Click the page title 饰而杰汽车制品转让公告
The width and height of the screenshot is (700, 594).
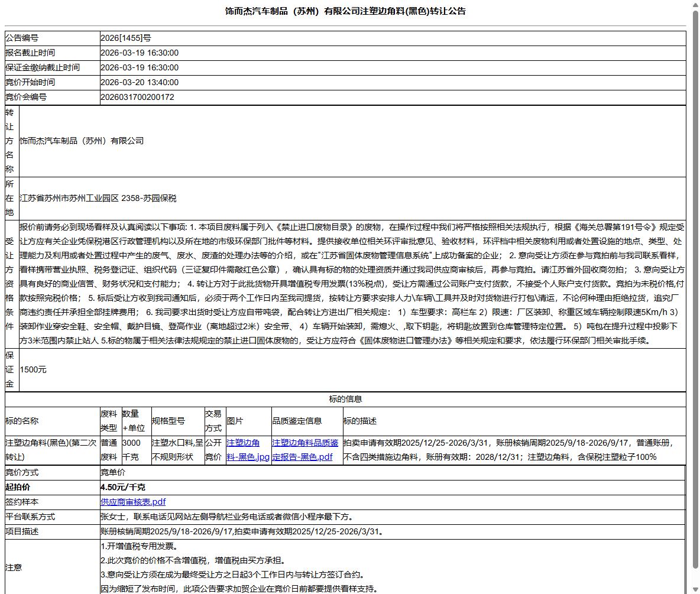coord(350,11)
